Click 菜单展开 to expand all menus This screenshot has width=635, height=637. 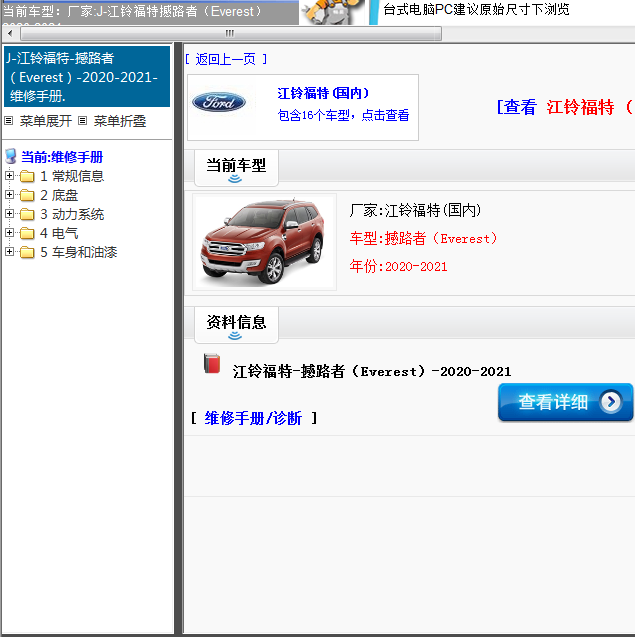[46, 121]
